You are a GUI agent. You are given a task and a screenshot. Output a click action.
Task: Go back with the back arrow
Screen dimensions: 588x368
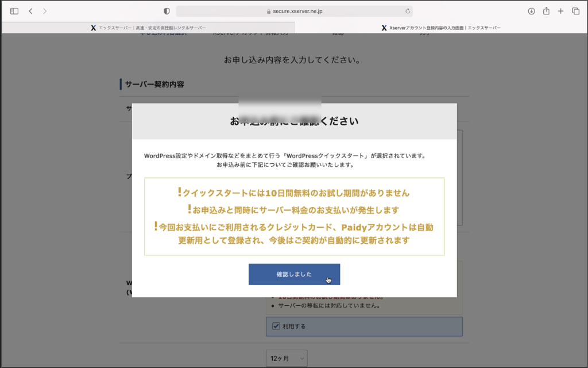tap(31, 11)
